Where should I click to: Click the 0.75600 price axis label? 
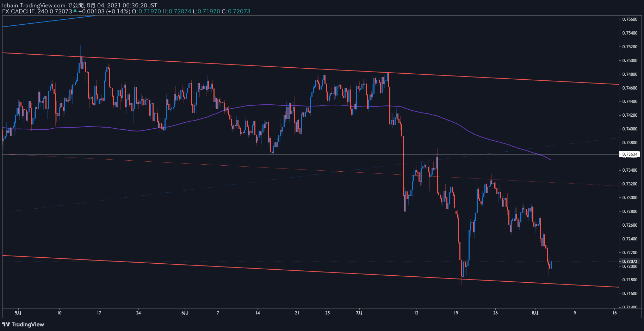pyautogui.click(x=630, y=19)
